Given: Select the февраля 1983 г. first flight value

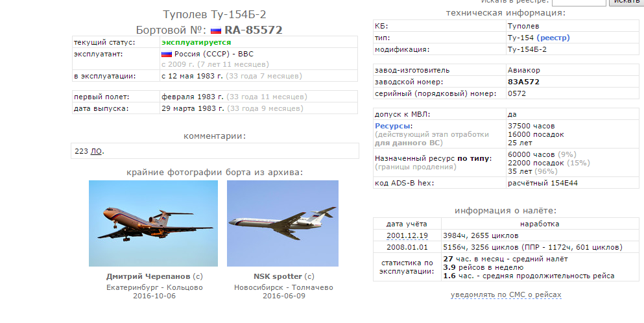Looking at the screenshot, I should [192, 97].
